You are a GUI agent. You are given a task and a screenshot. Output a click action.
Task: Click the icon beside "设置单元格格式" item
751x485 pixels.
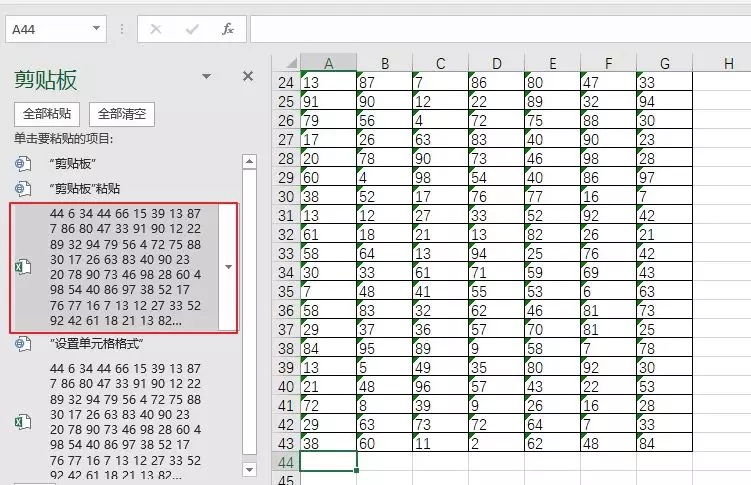22,344
